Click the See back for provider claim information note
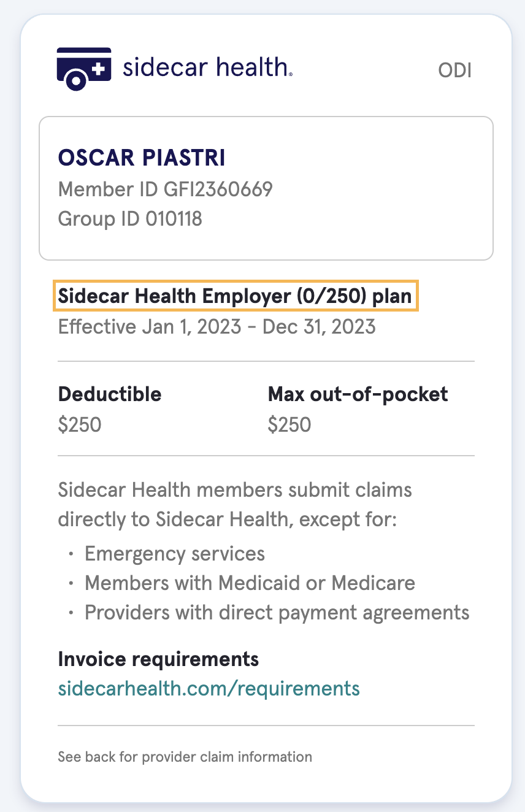Image resolution: width=525 pixels, height=812 pixels. (x=185, y=757)
